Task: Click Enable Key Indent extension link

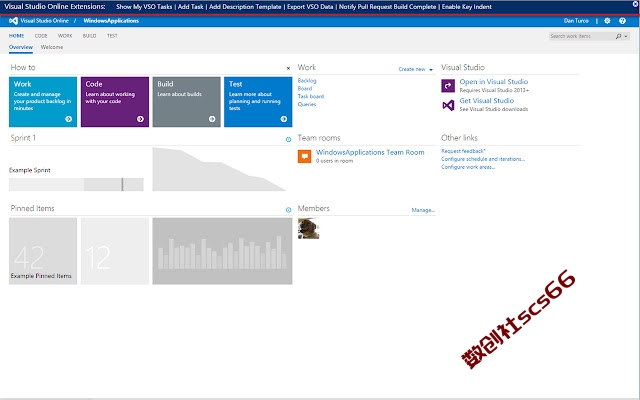Action: click(x=467, y=7)
